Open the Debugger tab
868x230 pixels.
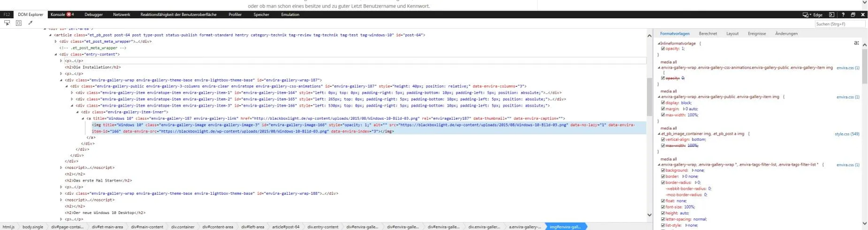click(94, 15)
